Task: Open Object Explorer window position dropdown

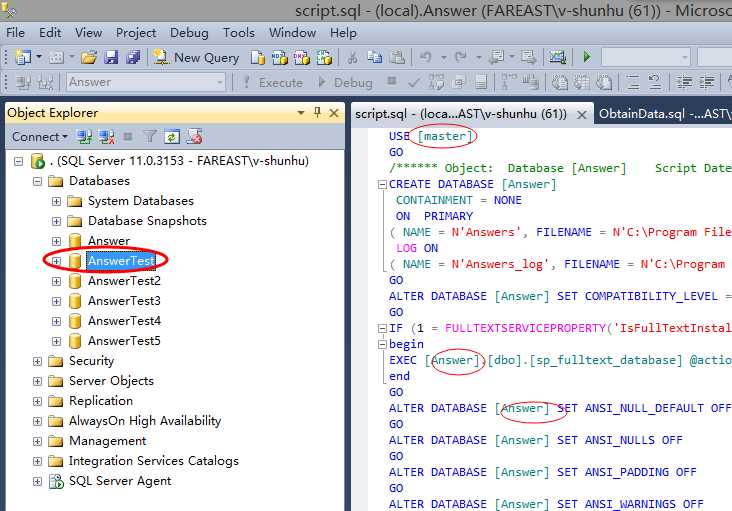Action: coord(301,113)
